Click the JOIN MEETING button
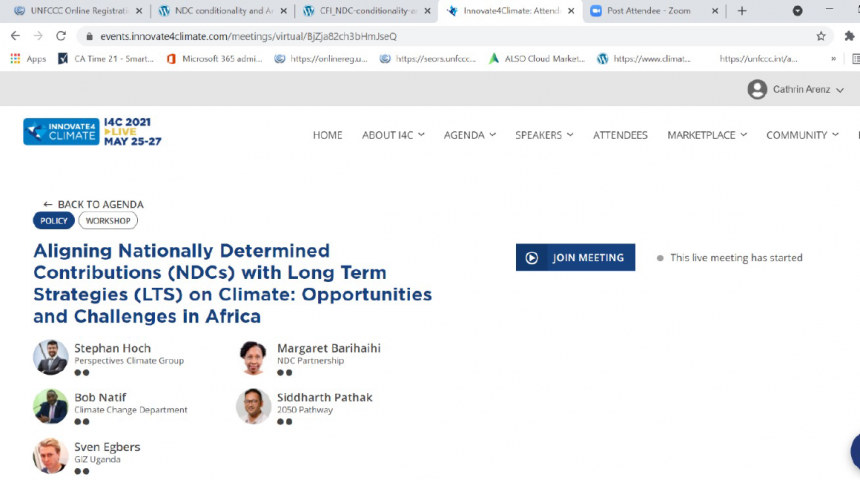Screen dimensions: 860x480 click(x=575, y=258)
